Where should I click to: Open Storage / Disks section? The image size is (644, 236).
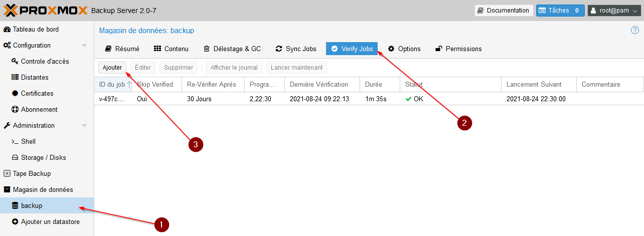[x=43, y=158]
